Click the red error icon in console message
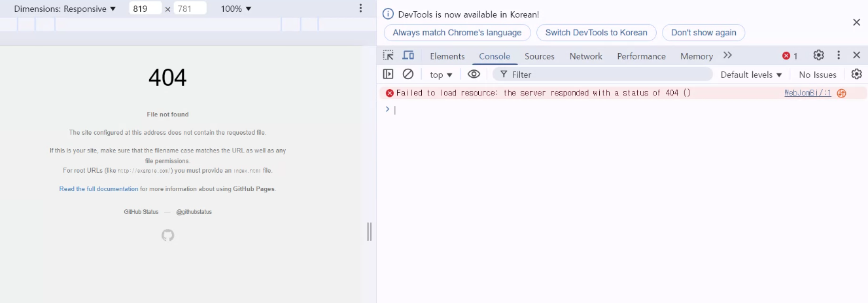The image size is (868, 303). coord(390,93)
